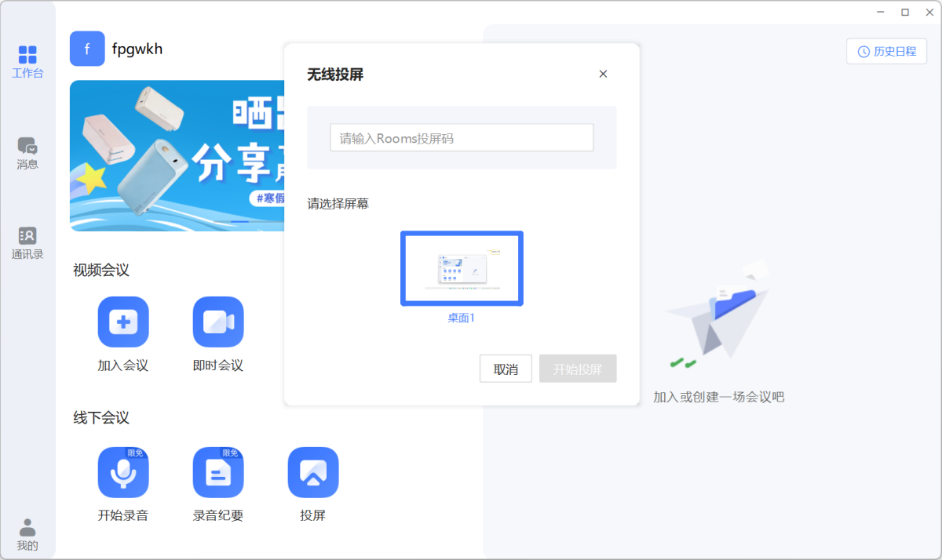Select the 加入会议 icon
Screen dimensions: 942x560
click(123, 321)
